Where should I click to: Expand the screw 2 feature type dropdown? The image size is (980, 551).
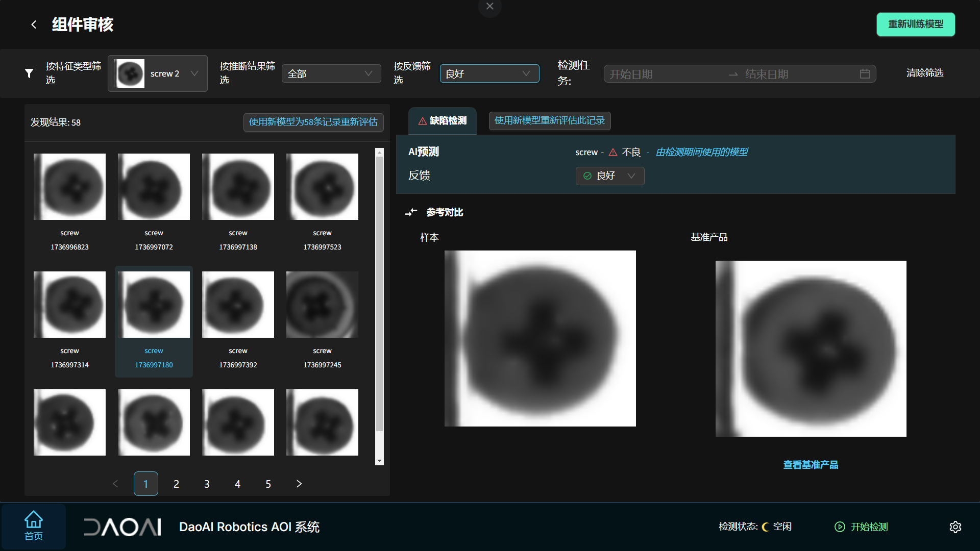point(158,73)
